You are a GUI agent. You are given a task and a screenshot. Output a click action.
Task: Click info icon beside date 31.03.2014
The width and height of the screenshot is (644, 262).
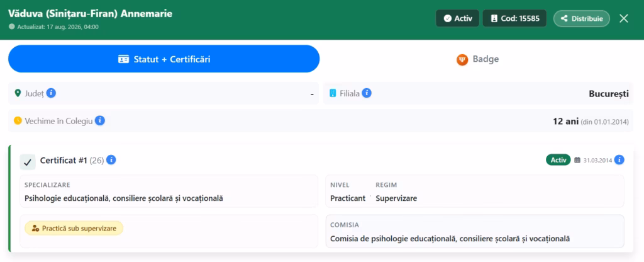point(619,160)
